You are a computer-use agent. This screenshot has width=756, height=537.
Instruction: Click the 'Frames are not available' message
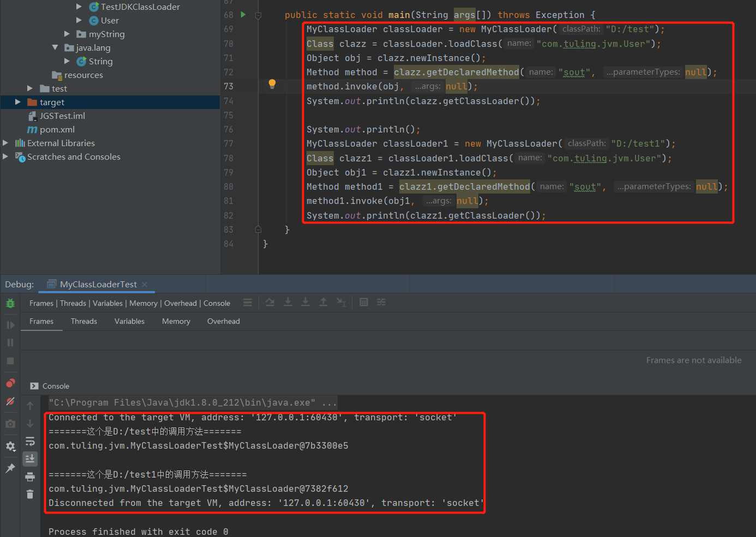point(694,360)
